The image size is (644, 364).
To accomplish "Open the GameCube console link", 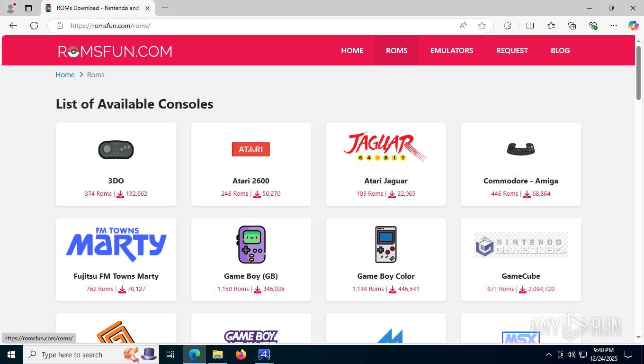I will (521, 276).
